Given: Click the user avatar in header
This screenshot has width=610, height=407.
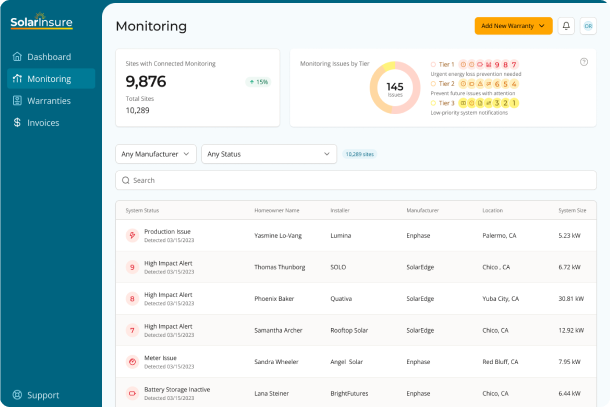Looking at the screenshot, I should point(588,26).
